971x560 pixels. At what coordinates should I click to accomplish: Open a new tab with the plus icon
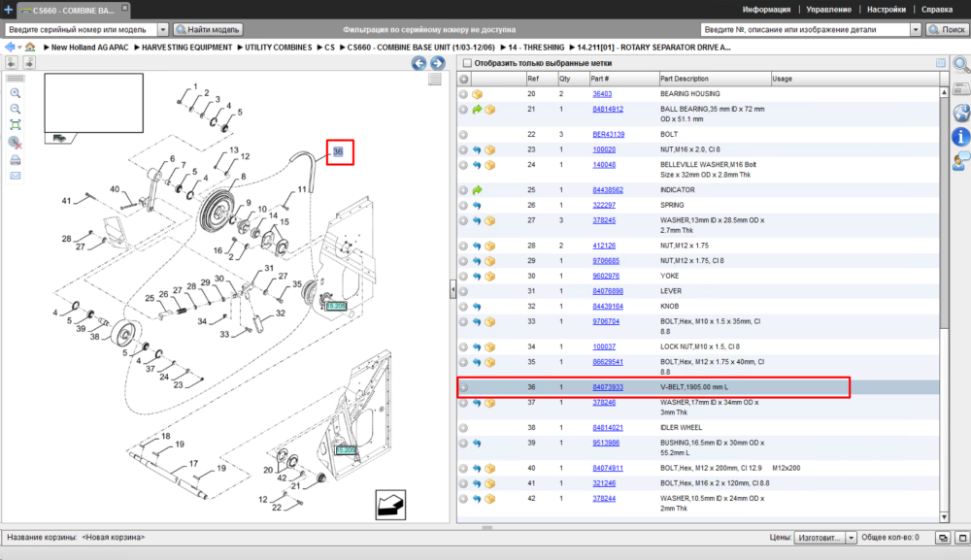[8, 10]
